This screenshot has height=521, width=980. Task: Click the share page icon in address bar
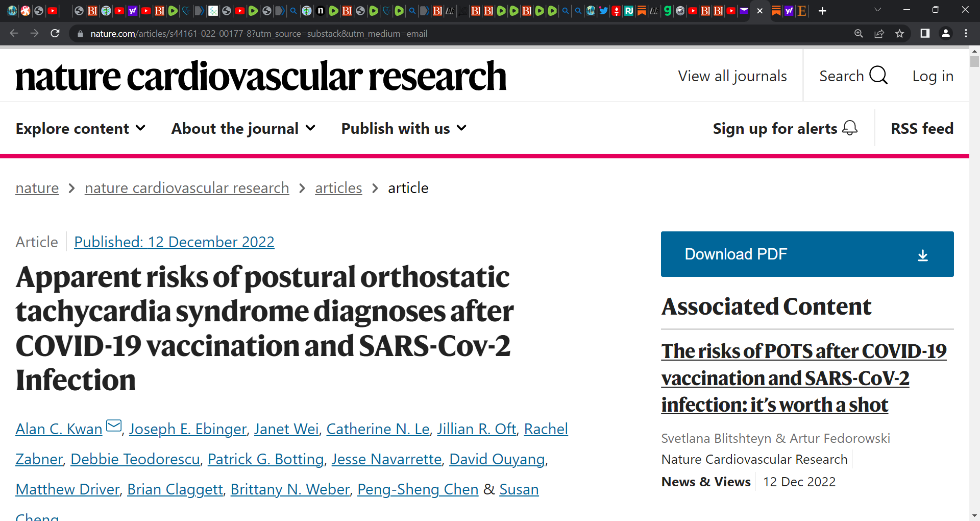879,33
